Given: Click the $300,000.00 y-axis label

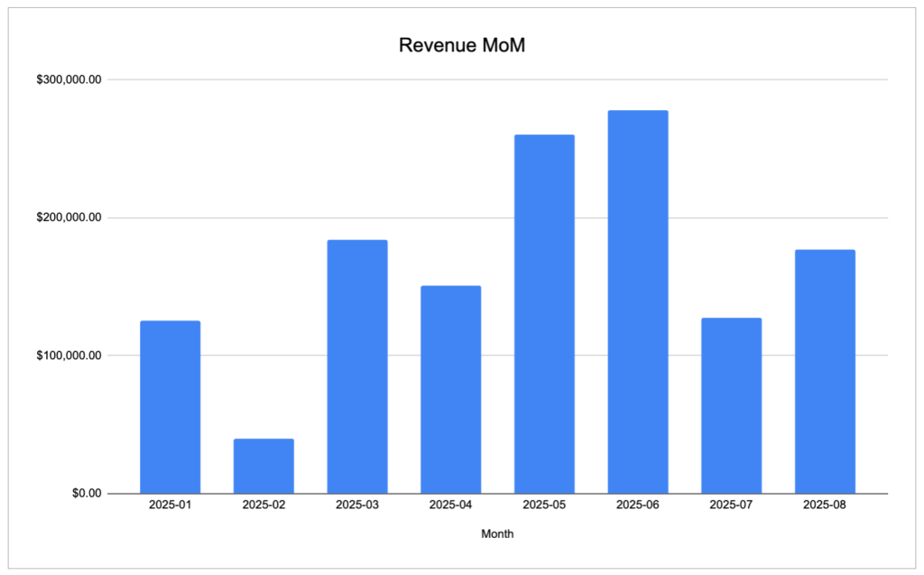Looking at the screenshot, I should click(x=69, y=79).
